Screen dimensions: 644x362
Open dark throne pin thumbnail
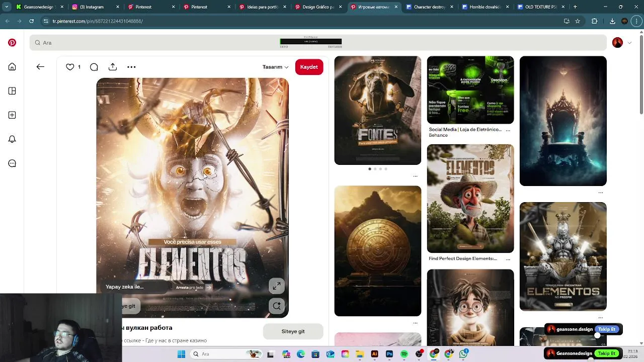tap(563, 121)
